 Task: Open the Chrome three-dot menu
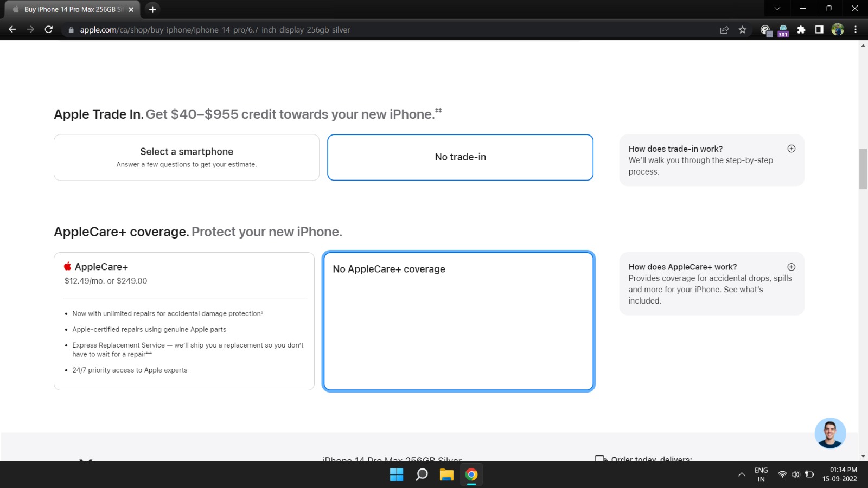(x=856, y=30)
